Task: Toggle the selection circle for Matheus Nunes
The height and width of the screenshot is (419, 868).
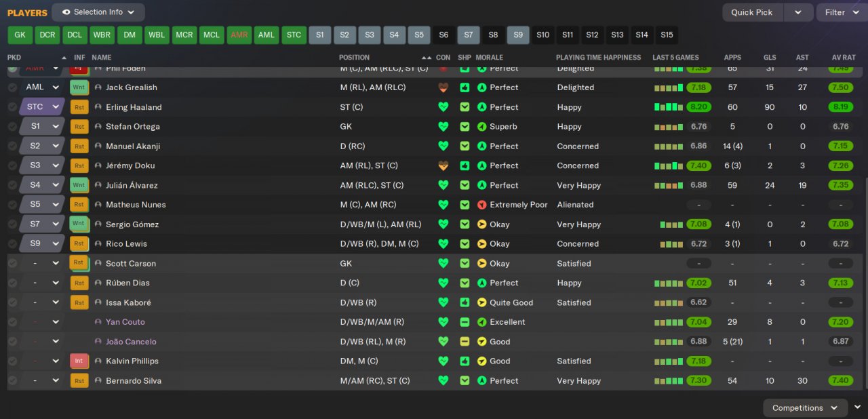Action: [x=12, y=205]
